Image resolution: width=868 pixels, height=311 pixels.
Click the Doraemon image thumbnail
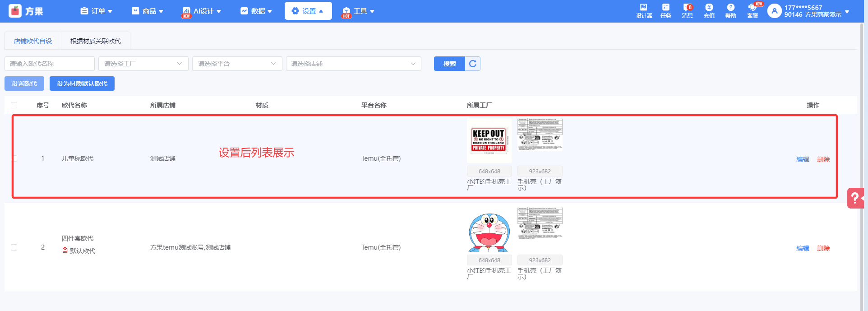[489, 230]
